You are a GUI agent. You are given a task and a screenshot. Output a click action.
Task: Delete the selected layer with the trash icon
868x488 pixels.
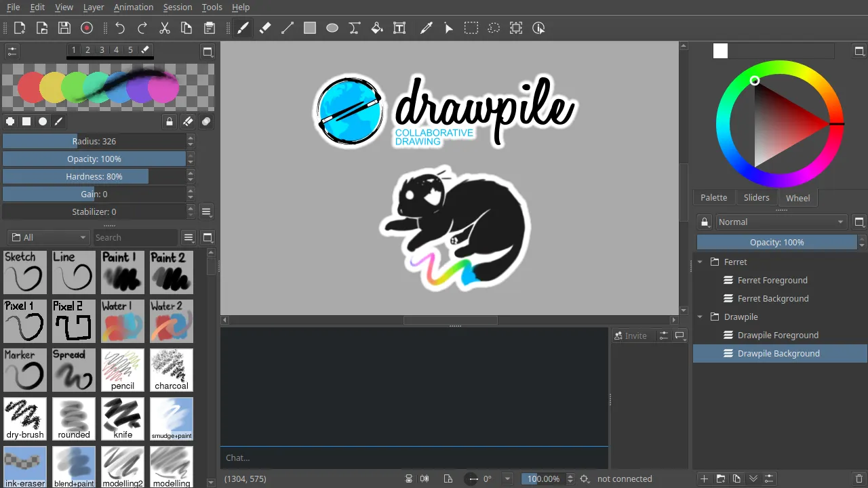click(859, 479)
